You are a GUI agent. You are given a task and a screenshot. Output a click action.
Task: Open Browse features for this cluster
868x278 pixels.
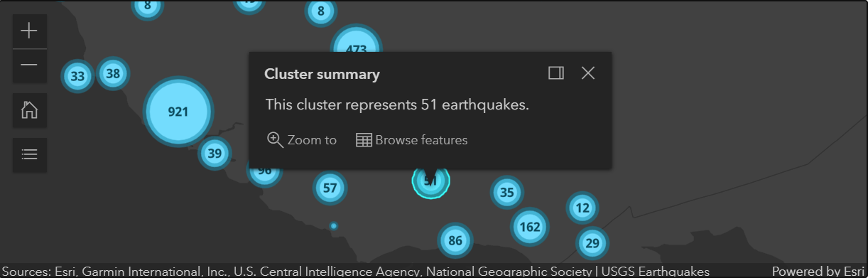coord(412,140)
